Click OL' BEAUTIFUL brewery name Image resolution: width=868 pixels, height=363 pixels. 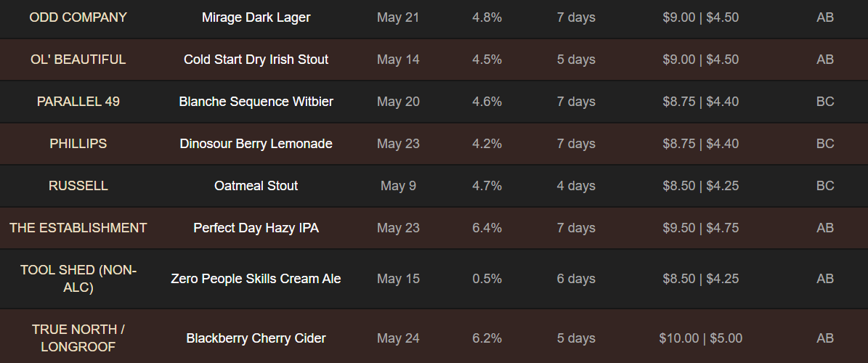pos(78,60)
